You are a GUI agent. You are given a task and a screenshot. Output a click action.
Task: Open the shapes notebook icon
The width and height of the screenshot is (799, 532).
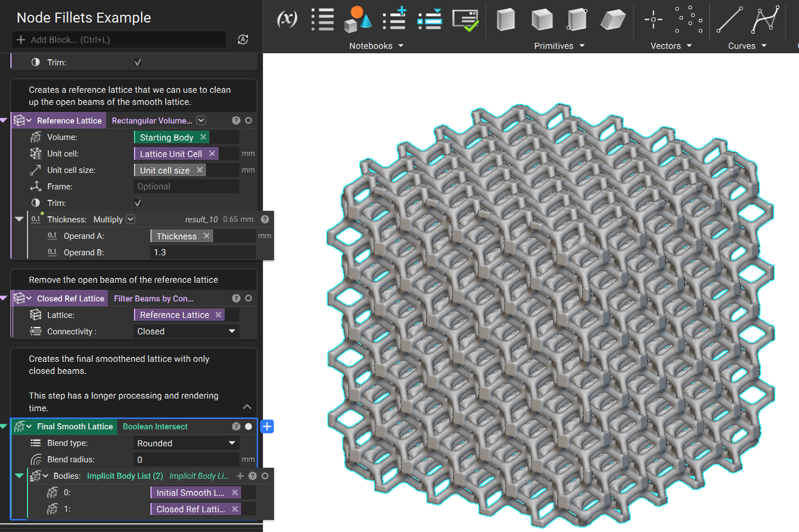357,19
